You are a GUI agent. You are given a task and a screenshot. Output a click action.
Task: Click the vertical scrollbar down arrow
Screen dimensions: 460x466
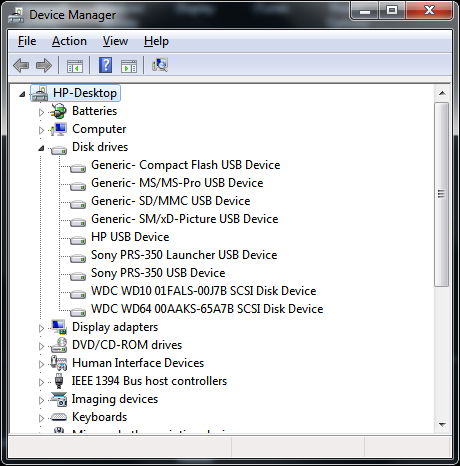coord(442,425)
